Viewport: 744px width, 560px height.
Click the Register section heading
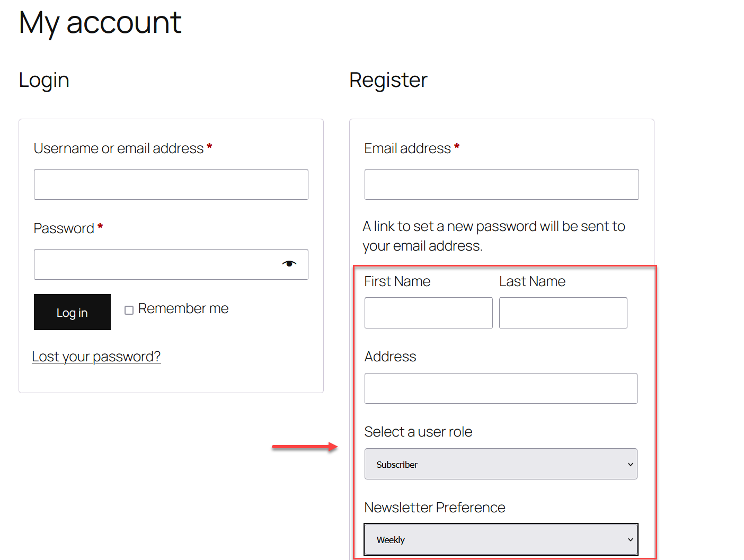tap(388, 80)
